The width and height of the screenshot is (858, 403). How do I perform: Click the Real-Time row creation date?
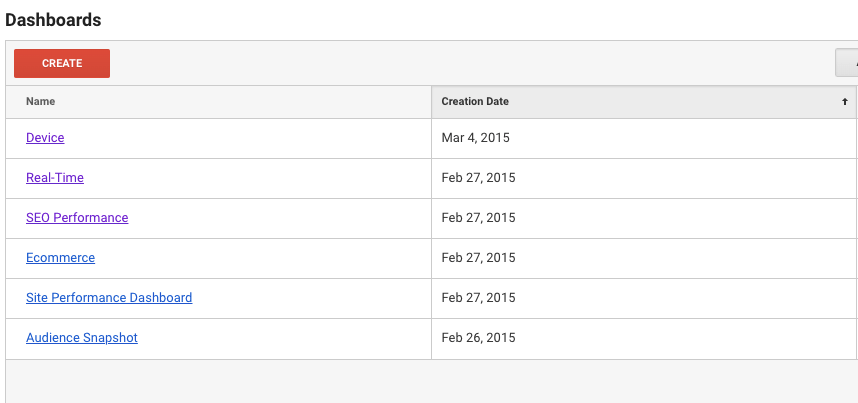pyautogui.click(x=478, y=178)
